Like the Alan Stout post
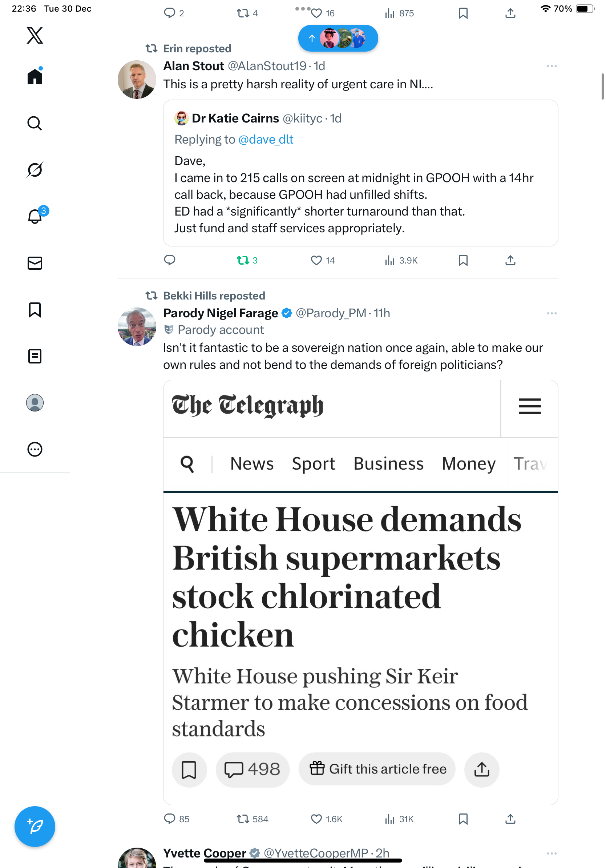The width and height of the screenshot is (606, 868). pyautogui.click(x=316, y=261)
